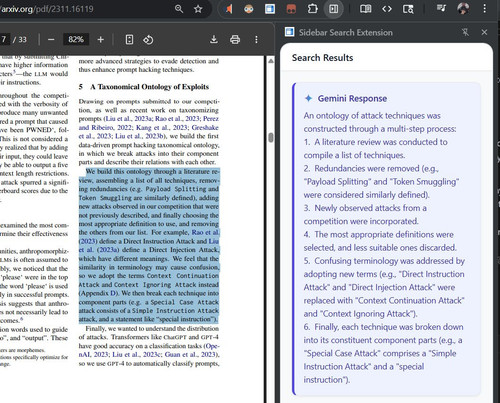Screen dimensions: 500x403
Task: Open the reading mode book icon
Action: click(365, 9)
